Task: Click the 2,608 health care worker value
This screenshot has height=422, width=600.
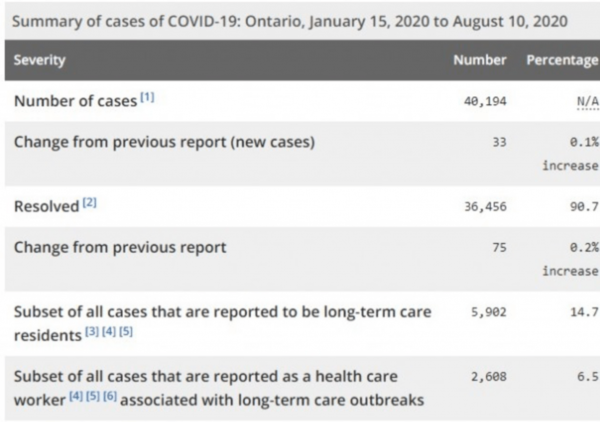Action: (490, 376)
